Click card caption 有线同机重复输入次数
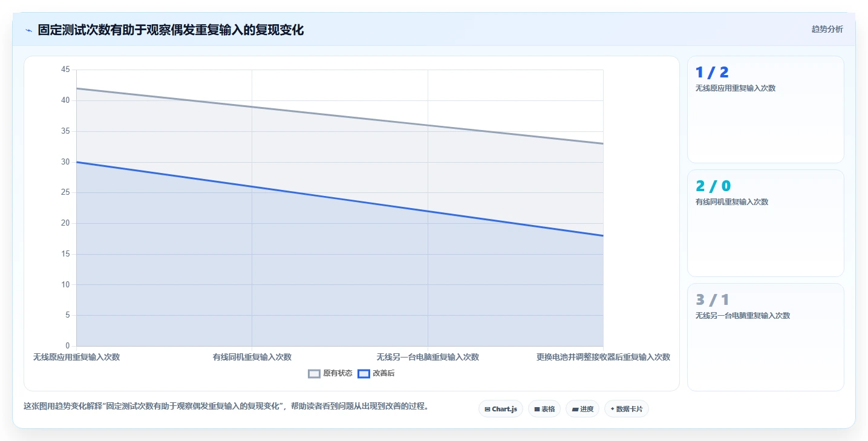This screenshot has width=868, height=441. click(732, 202)
